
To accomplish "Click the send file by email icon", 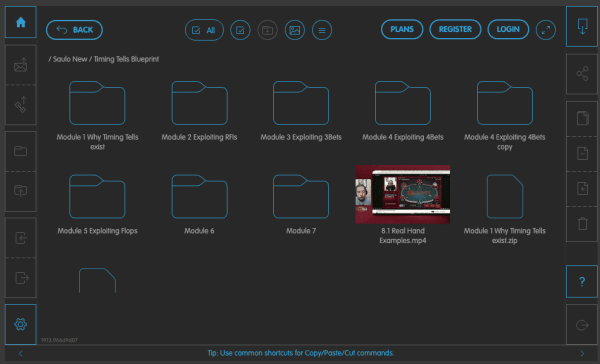I will click(x=21, y=65).
